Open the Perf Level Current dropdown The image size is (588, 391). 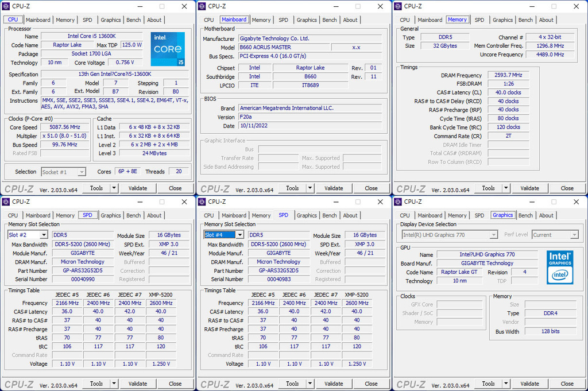(574, 235)
